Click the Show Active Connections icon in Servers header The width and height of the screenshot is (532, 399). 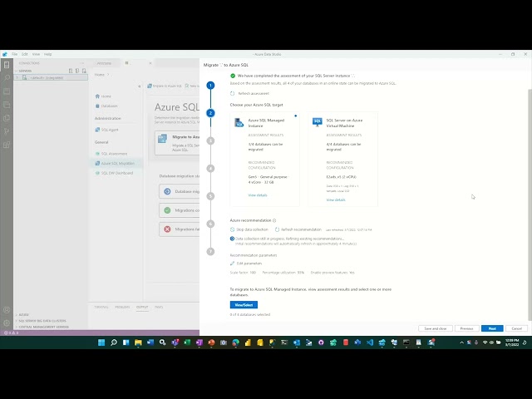click(x=84, y=71)
